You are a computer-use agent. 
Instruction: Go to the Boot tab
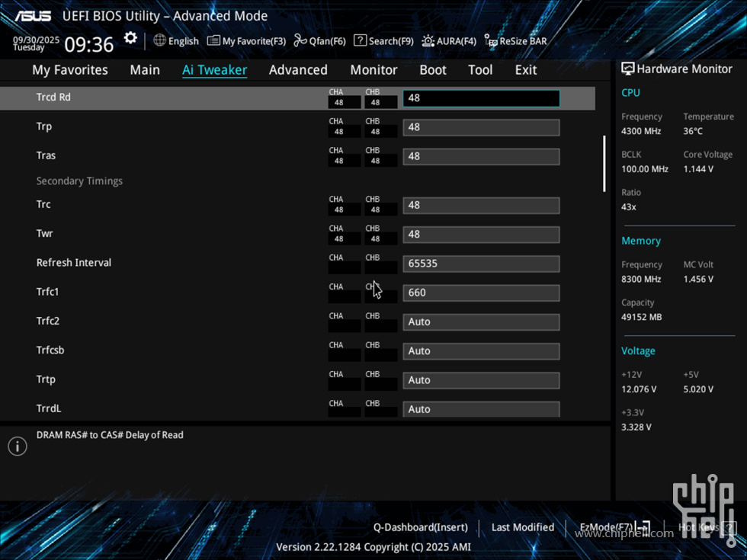click(433, 70)
